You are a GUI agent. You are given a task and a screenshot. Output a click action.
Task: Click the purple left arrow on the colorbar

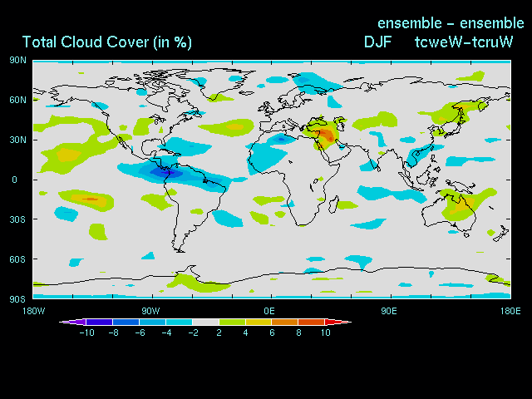[66, 322]
